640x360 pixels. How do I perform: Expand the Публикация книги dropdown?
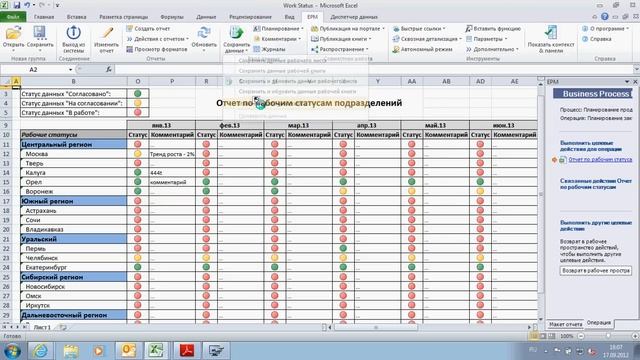(x=370, y=39)
